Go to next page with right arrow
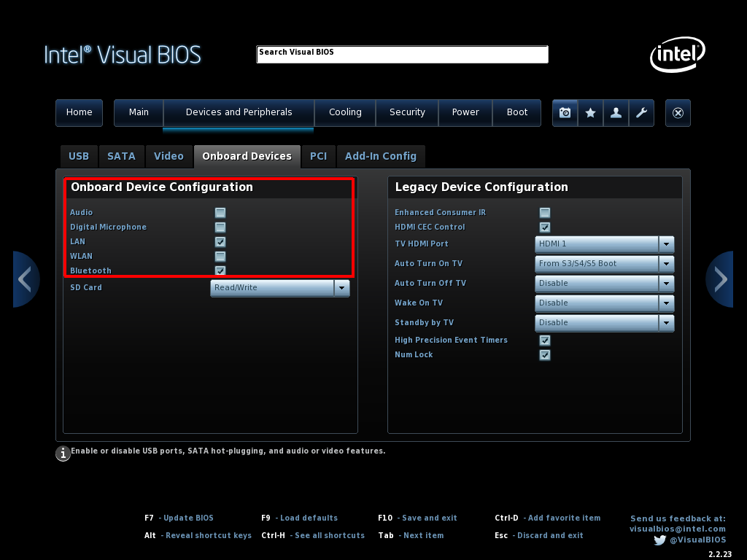 point(720,279)
